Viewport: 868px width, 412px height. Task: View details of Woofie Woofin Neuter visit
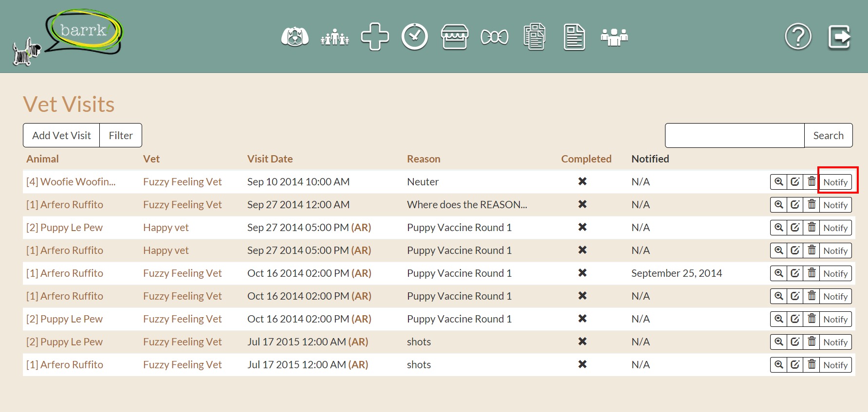pos(779,182)
